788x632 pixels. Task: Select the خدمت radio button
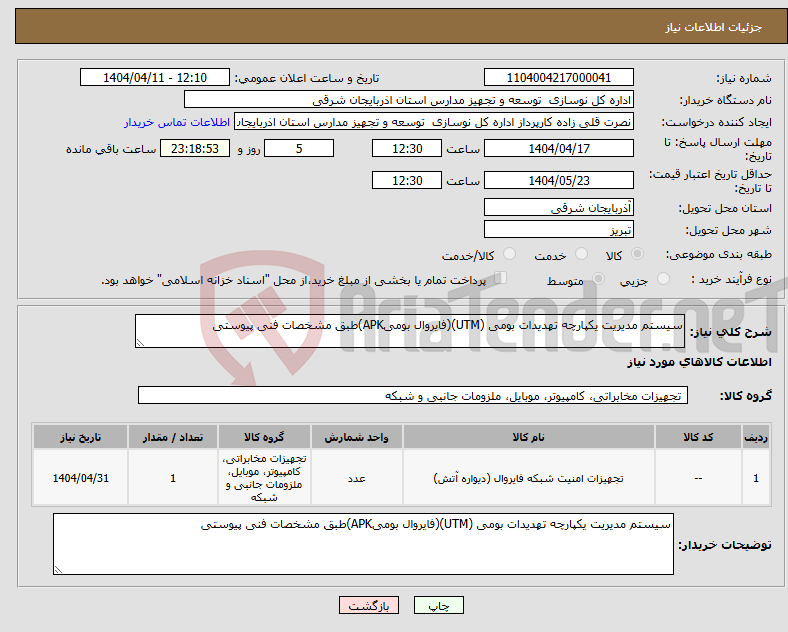tap(581, 254)
